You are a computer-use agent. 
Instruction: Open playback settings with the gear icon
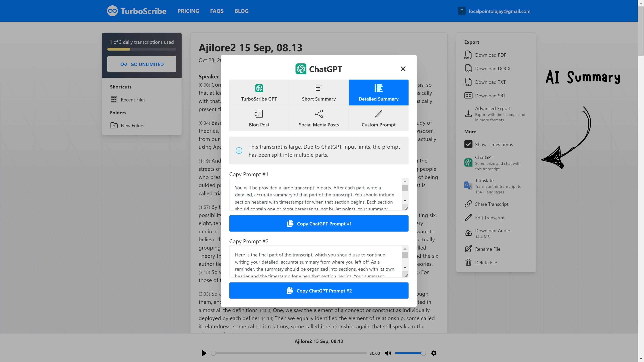coord(434,353)
